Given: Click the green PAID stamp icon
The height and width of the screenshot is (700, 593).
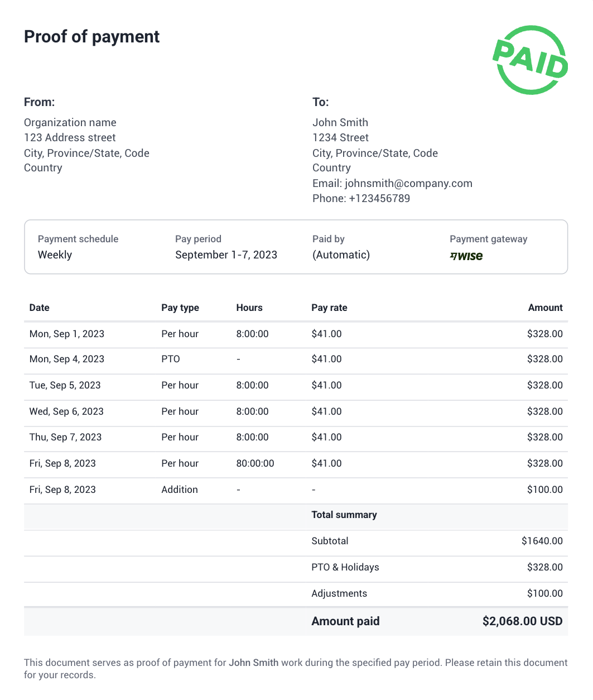Looking at the screenshot, I should point(530,60).
